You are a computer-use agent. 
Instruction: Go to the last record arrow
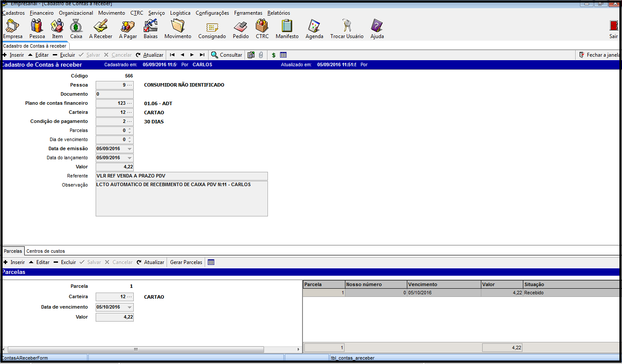pos(202,55)
